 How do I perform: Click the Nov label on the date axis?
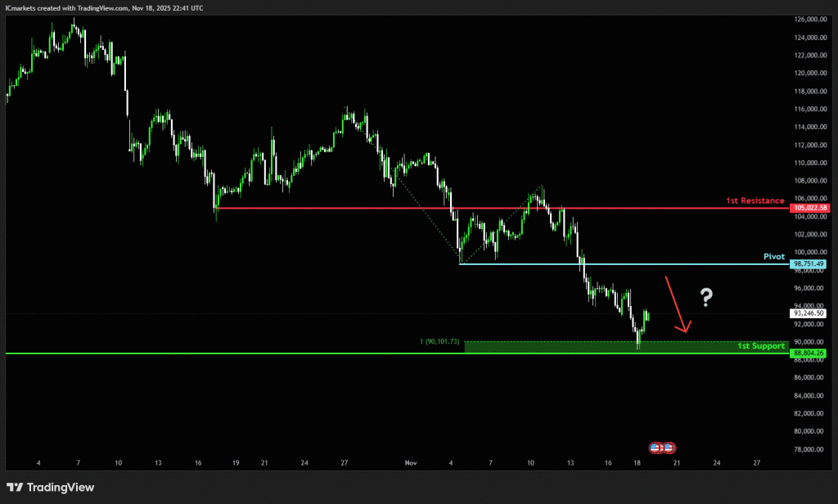(x=411, y=462)
